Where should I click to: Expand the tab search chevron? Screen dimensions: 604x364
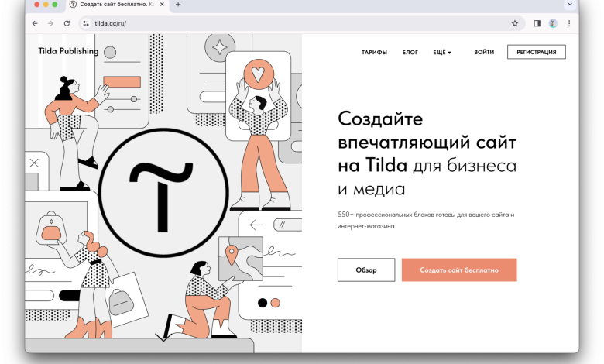(571, 5)
